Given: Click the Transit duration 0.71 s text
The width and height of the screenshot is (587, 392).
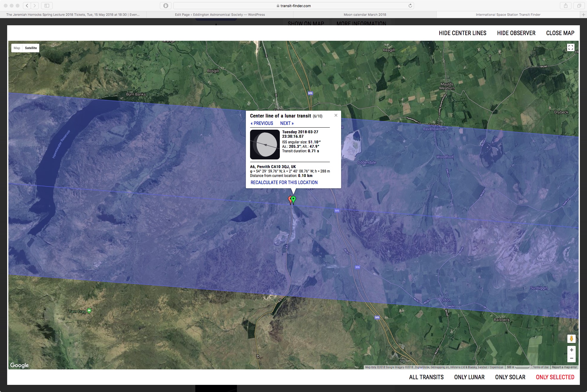Looking at the screenshot, I should (x=301, y=151).
